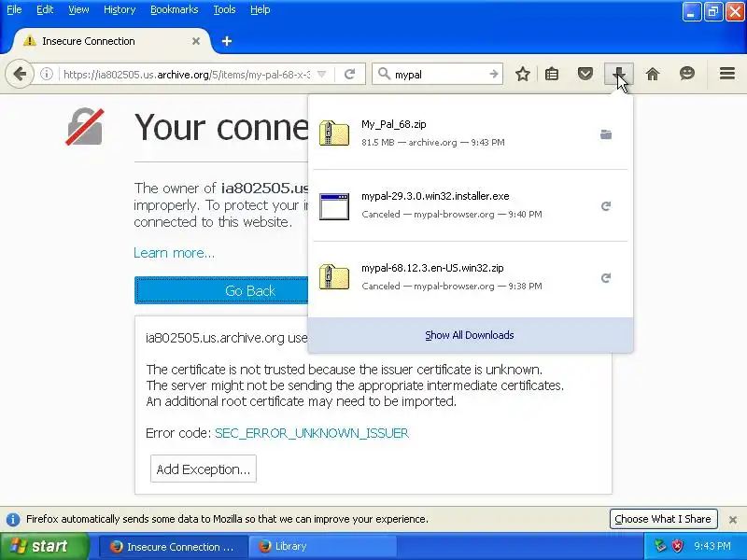Open the Help menu

(x=261, y=9)
